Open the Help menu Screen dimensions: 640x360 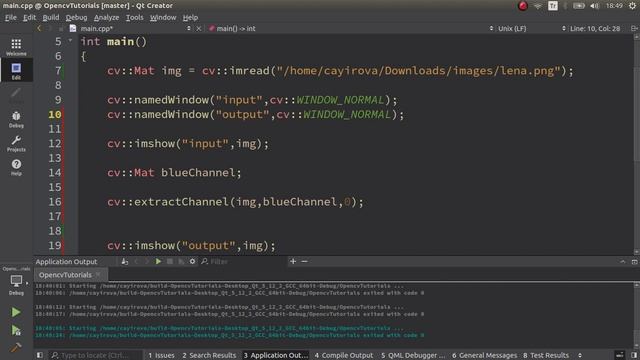[x=190, y=18]
